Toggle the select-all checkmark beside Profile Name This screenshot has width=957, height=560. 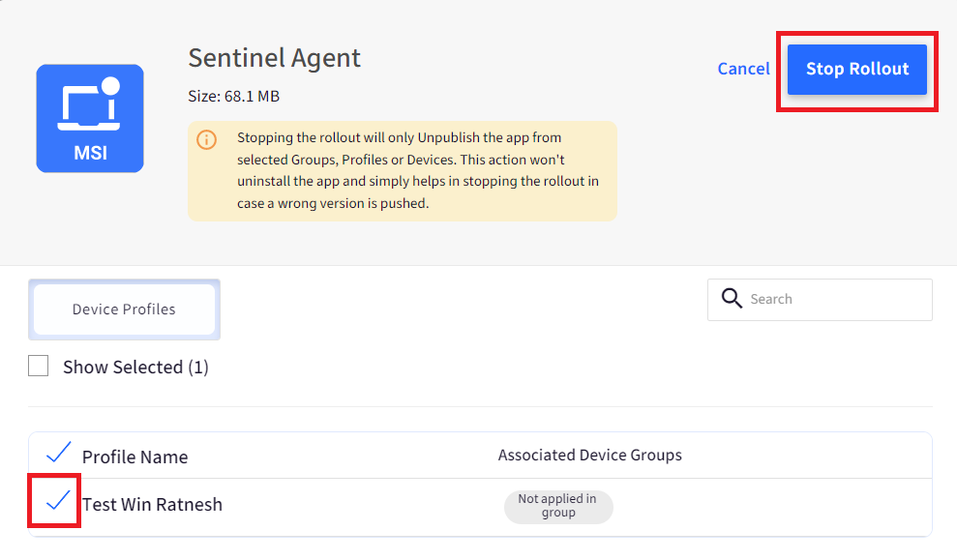click(x=59, y=453)
